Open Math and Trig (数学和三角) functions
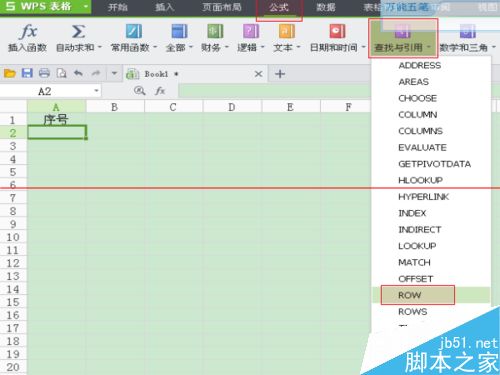This screenshot has height=375, width=500. click(x=467, y=38)
